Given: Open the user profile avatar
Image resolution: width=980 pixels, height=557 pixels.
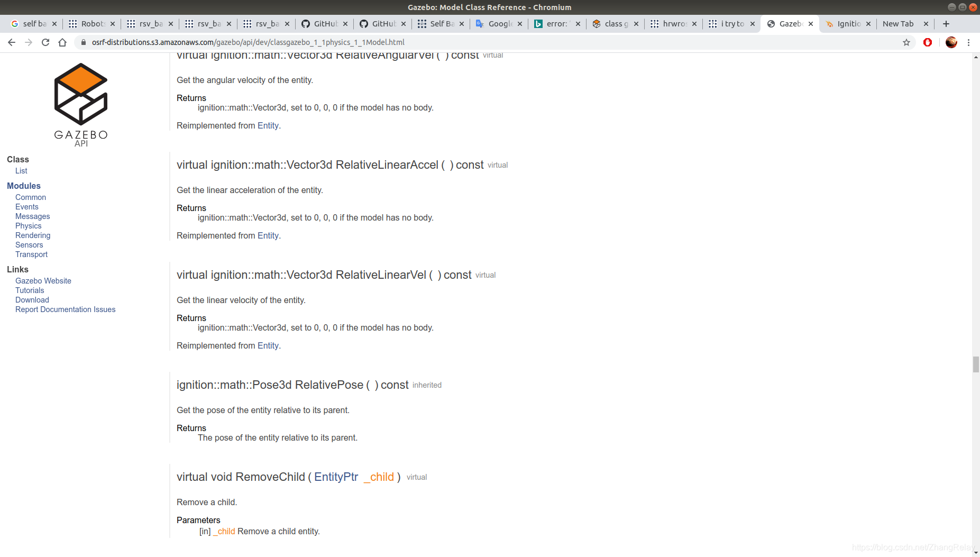Looking at the screenshot, I should point(951,42).
